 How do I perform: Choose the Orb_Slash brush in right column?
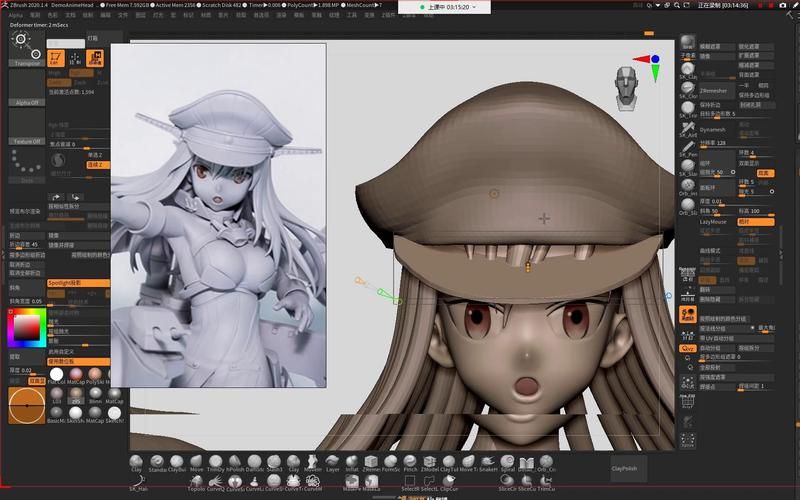pyautogui.click(x=688, y=207)
